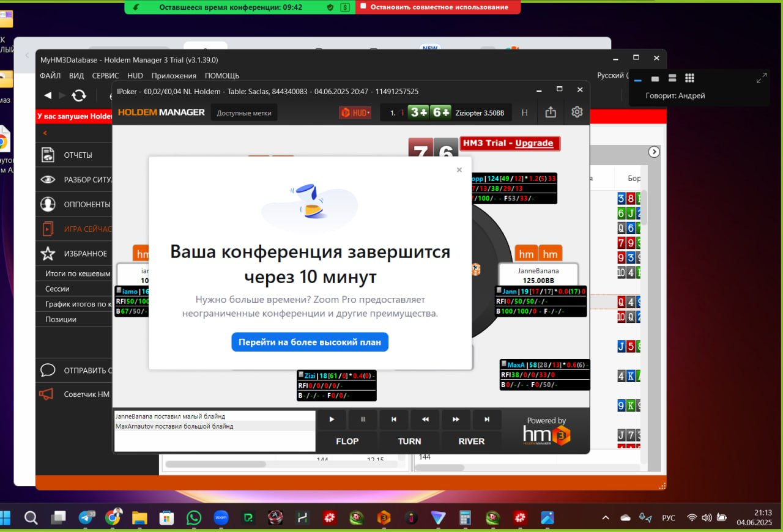Screen dimensions: 783x532
Task: Jump to the RIVER street
Action: [472, 441]
